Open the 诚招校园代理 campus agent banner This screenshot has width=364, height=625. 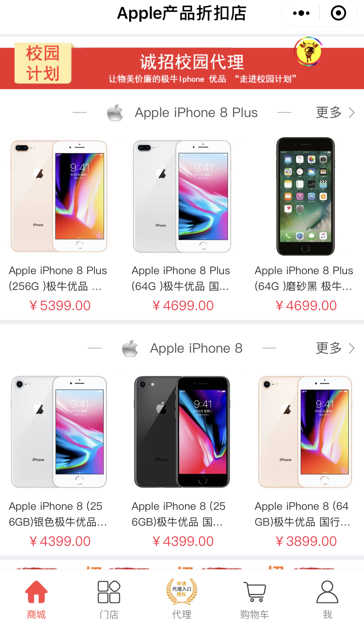(x=182, y=63)
